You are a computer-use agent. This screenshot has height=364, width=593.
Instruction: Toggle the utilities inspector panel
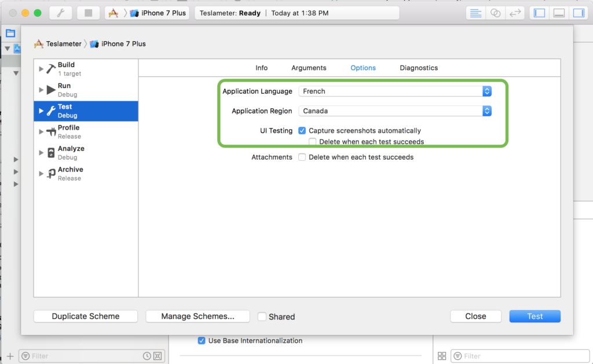point(579,13)
